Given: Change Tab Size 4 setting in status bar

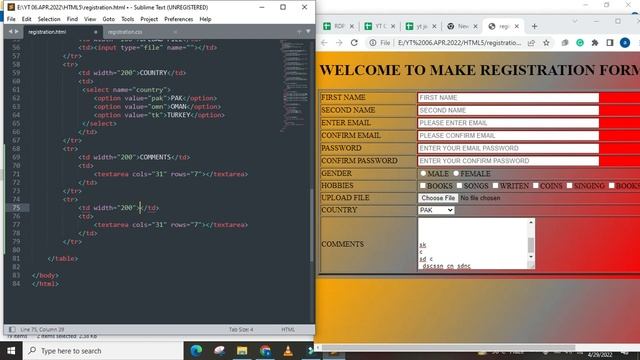Looking at the screenshot, I should (x=241, y=329).
